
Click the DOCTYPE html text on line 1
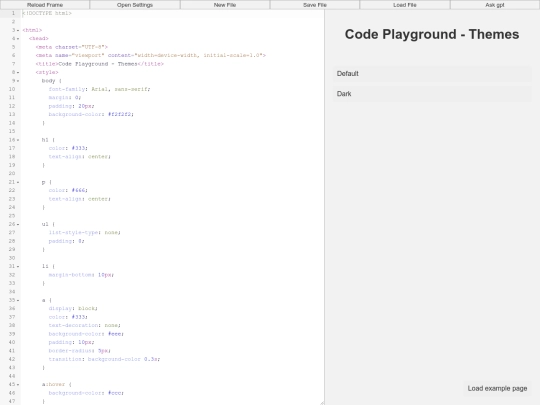[x=47, y=13]
